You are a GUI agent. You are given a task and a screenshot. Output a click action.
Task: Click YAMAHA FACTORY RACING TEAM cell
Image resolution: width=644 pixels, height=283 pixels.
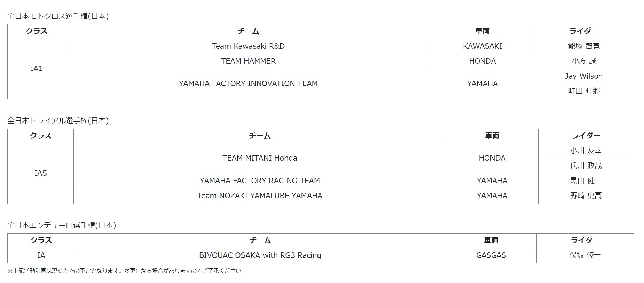[260, 181]
